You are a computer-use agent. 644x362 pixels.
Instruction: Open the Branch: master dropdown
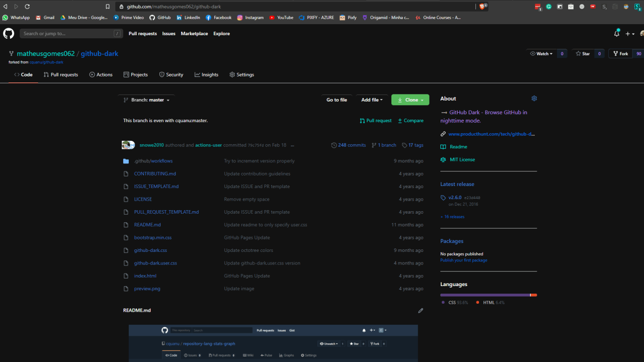point(146,100)
